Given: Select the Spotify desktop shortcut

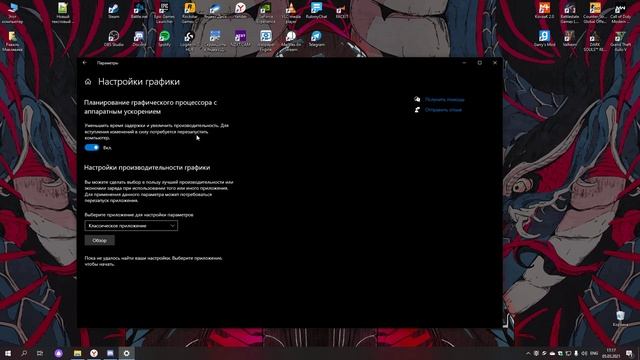Looking at the screenshot, I should click(164, 39).
